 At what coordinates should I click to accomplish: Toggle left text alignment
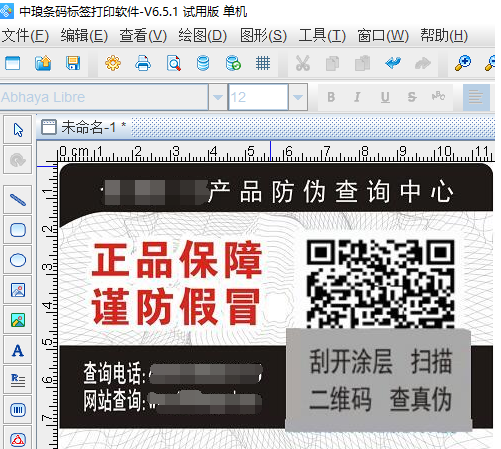tap(476, 97)
